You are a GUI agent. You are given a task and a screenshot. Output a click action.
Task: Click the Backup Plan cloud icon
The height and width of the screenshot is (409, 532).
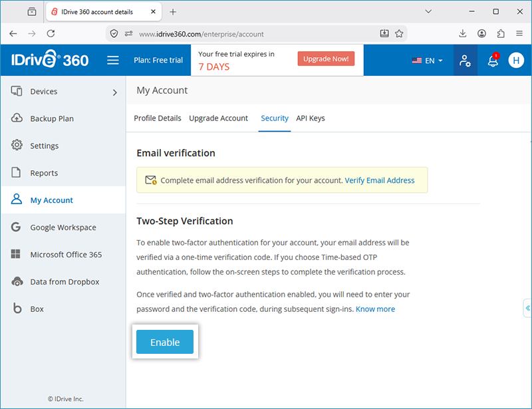tap(17, 118)
